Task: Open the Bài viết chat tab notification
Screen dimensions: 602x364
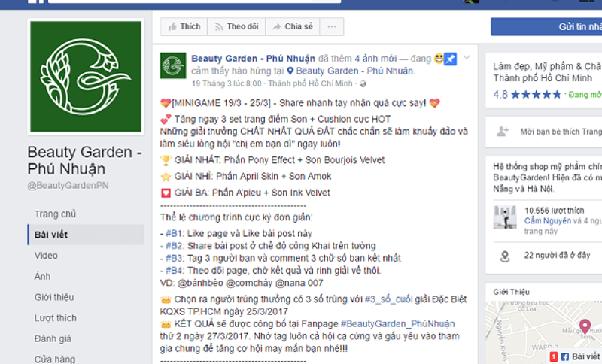Action: (x=576, y=356)
